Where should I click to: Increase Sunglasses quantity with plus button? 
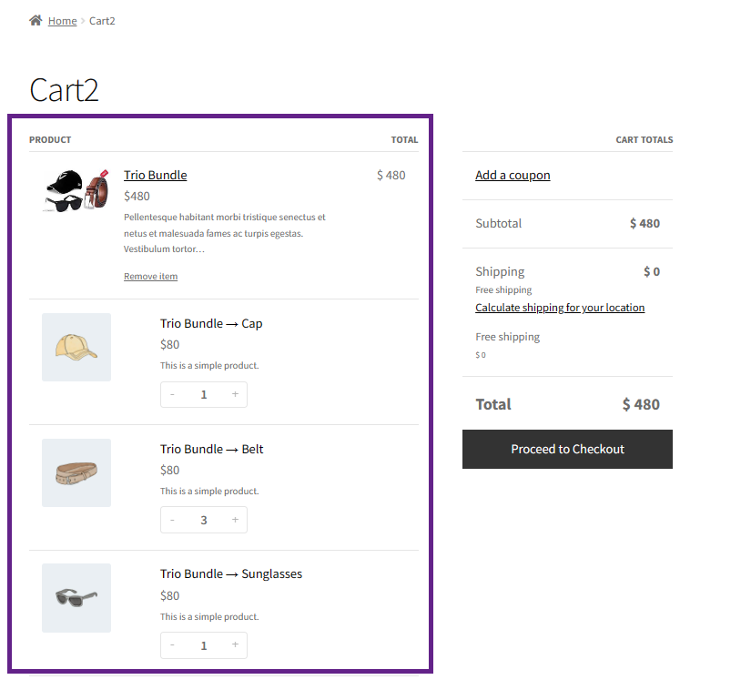[x=236, y=645]
